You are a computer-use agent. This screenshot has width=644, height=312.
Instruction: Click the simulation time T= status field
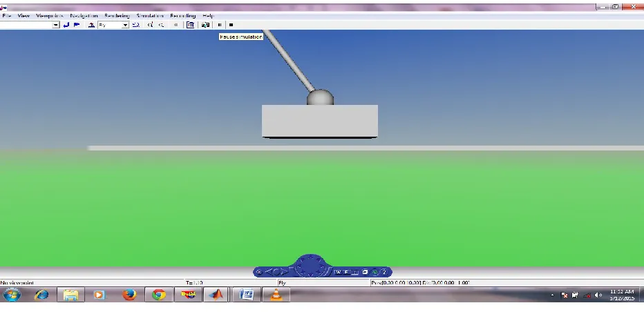(x=195, y=283)
